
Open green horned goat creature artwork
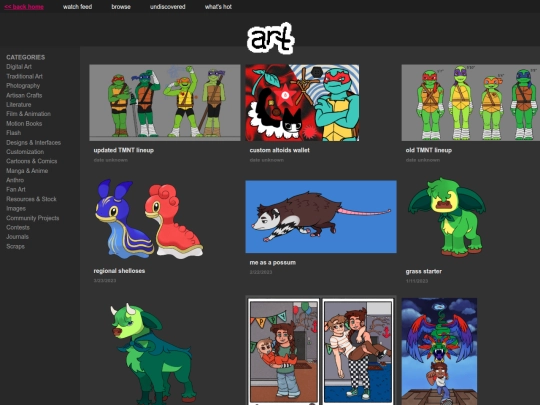tap(153, 353)
